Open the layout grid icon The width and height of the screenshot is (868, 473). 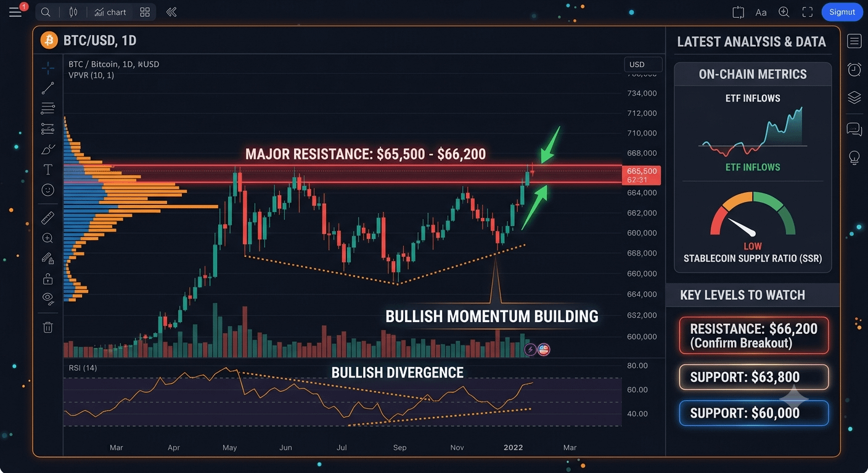[145, 12]
